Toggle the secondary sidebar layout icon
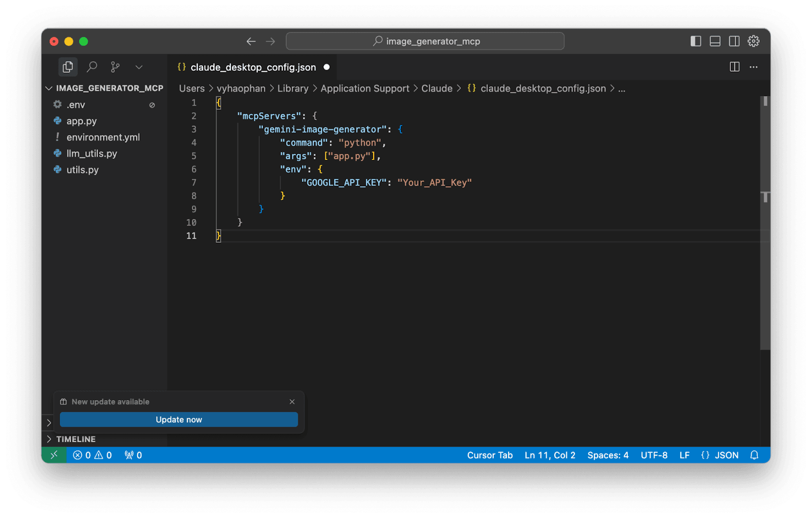 (734, 41)
